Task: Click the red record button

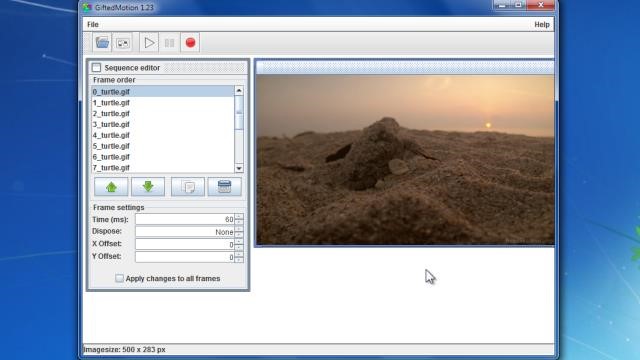Action: (190, 42)
